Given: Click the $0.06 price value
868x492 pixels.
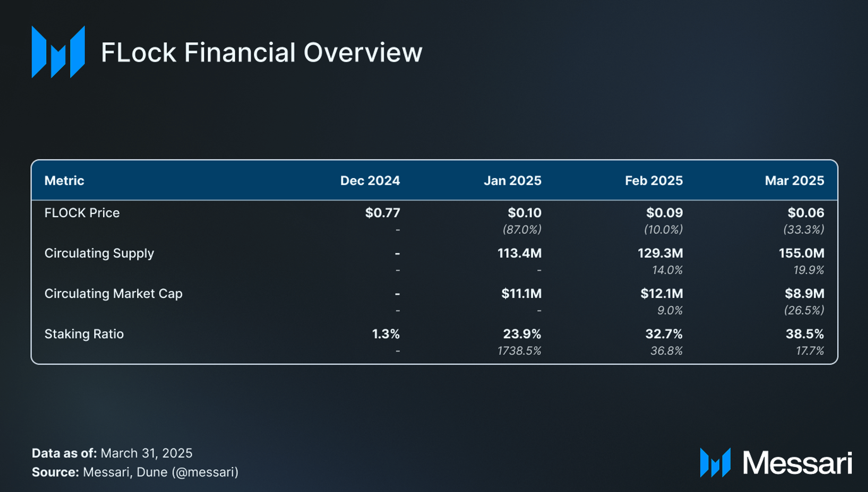Looking at the screenshot, I should [x=806, y=213].
